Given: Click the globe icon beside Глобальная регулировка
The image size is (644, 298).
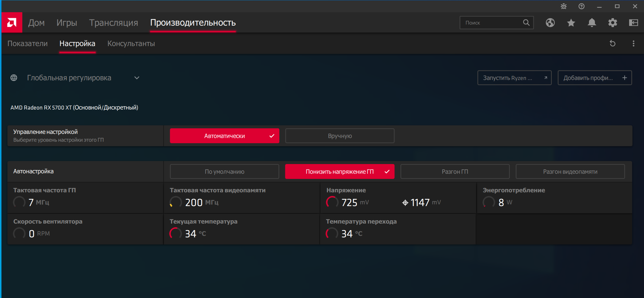Looking at the screenshot, I should coord(14,78).
